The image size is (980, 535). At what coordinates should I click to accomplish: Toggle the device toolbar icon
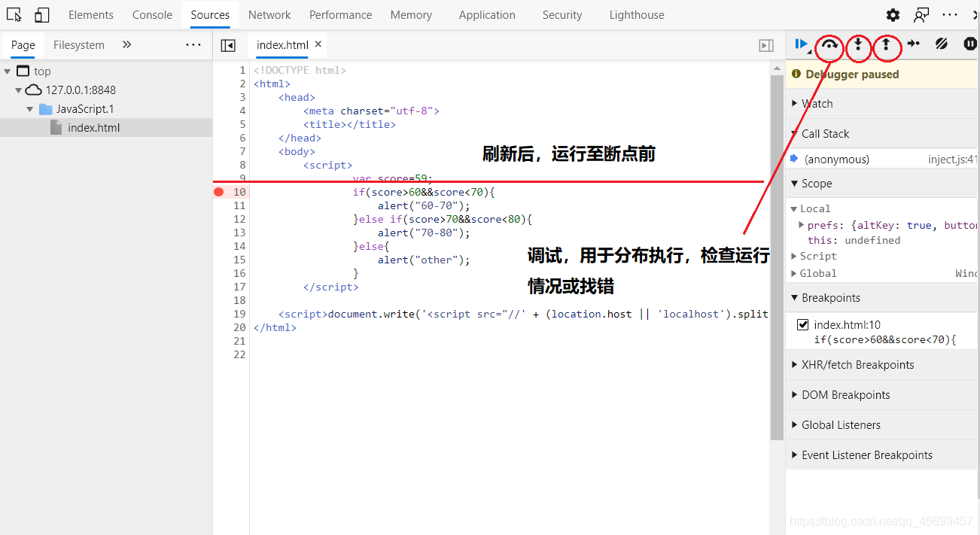point(42,15)
